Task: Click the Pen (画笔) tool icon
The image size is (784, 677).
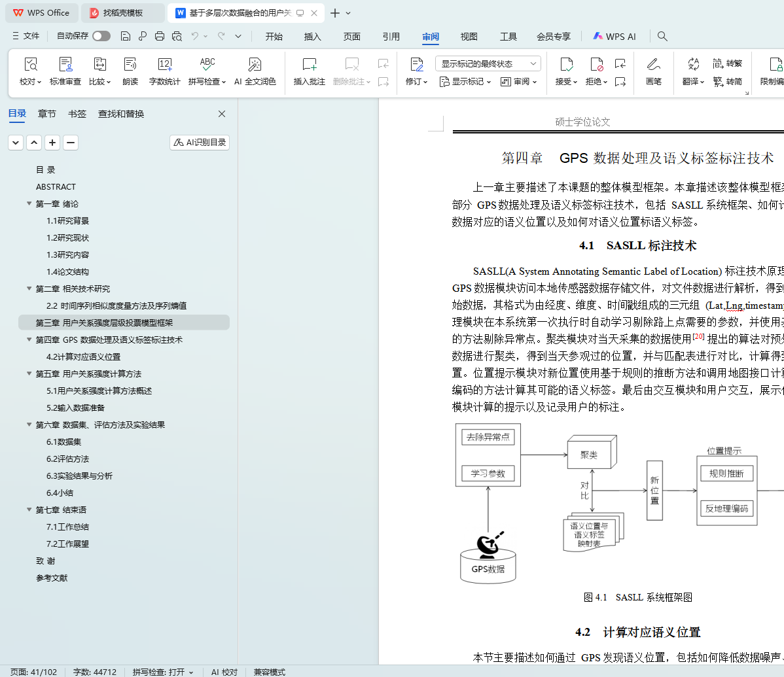Action: click(x=653, y=65)
